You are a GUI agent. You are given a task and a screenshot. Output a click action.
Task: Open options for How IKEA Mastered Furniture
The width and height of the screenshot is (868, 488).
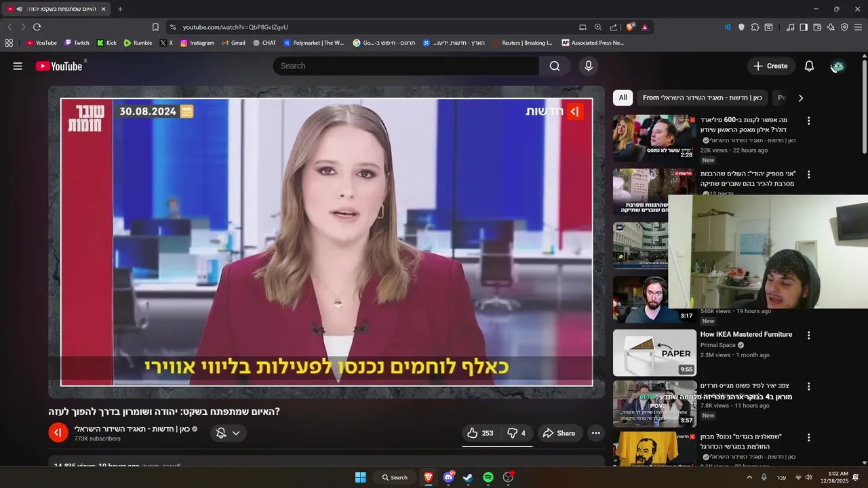pos(808,335)
